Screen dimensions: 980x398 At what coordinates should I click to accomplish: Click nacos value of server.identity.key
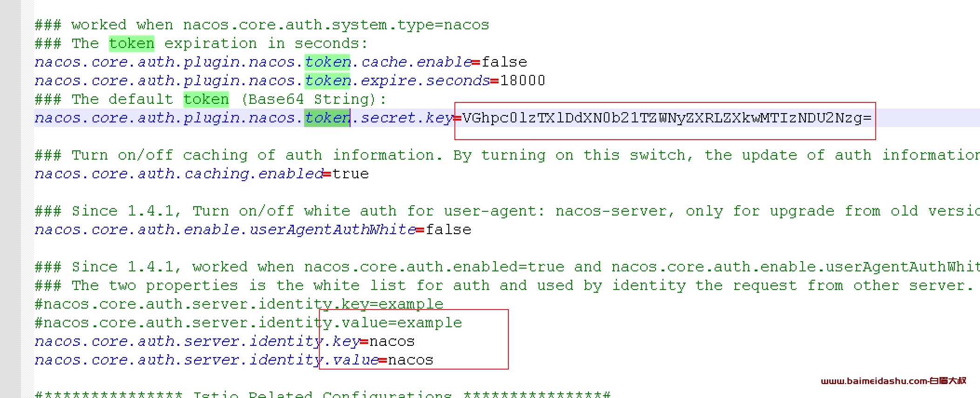[392, 342]
